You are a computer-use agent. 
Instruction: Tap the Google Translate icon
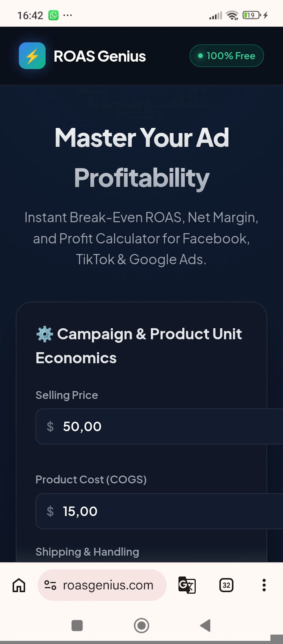tap(187, 585)
